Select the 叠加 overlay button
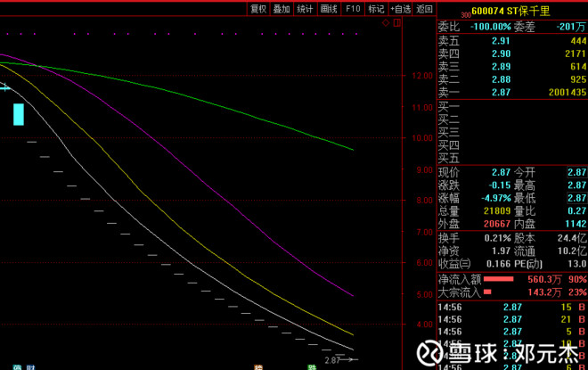588x370 pixels. [282, 9]
